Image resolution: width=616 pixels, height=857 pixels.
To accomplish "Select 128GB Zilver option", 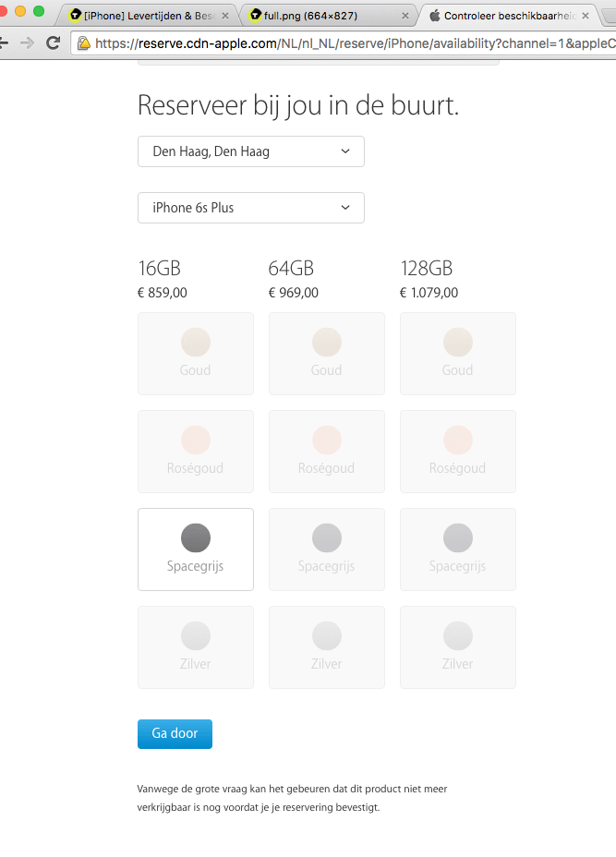I will [x=458, y=647].
